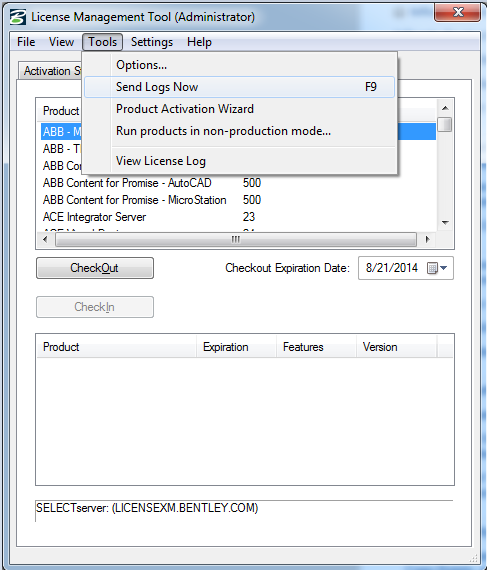Click the Bentley app icon in title bar
This screenshot has width=487, height=570.
pos(17,17)
